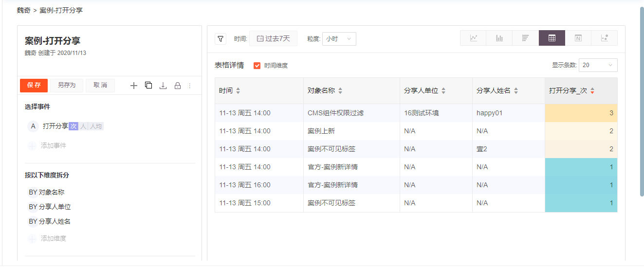Download the report via download icon
Image resolution: width=644 pixels, height=267 pixels.
163,86
